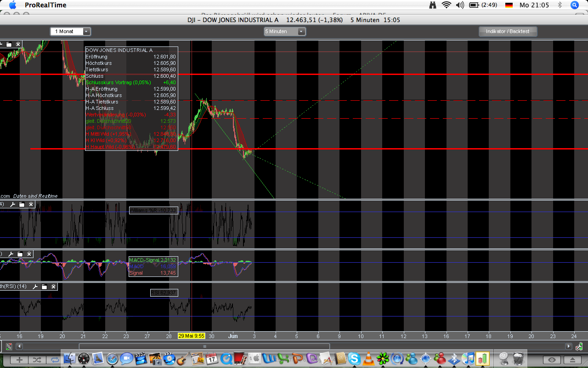The width and height of the screenshot is (588, 368).
Task: Click the Eröffnung 12.601,80 row in info box
Action: (x=131, y=57)
